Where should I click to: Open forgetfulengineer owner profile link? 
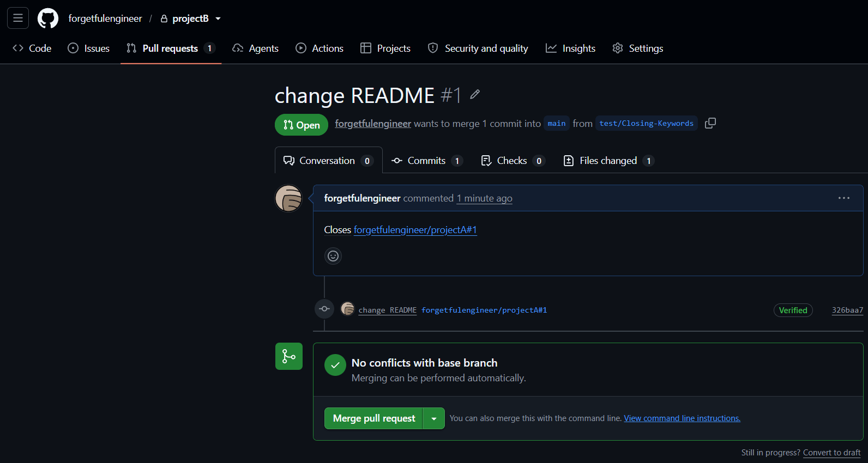(x=105, y=19)
